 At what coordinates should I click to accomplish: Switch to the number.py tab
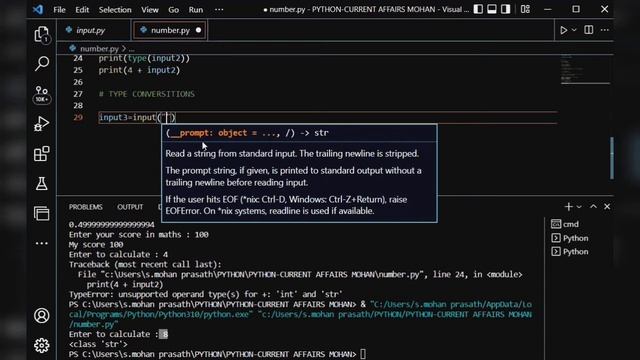pyautogui.click(x=170, y=30)
